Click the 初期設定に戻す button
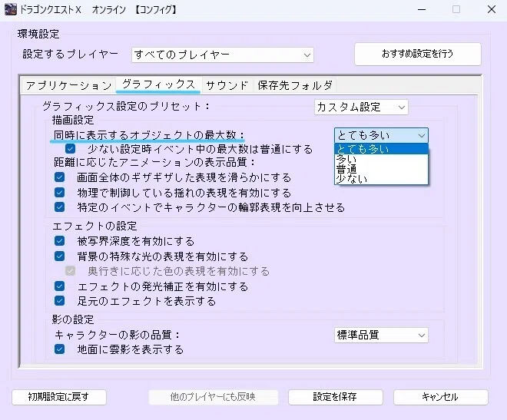The width and height of the screenshot is (507, 420). coord(59,397)
